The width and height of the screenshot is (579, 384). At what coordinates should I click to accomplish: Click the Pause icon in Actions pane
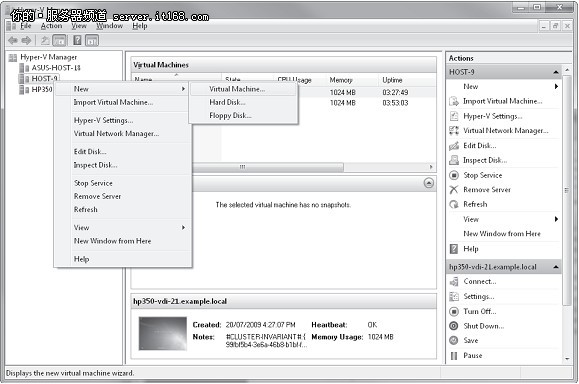click(x=454, y=356)
